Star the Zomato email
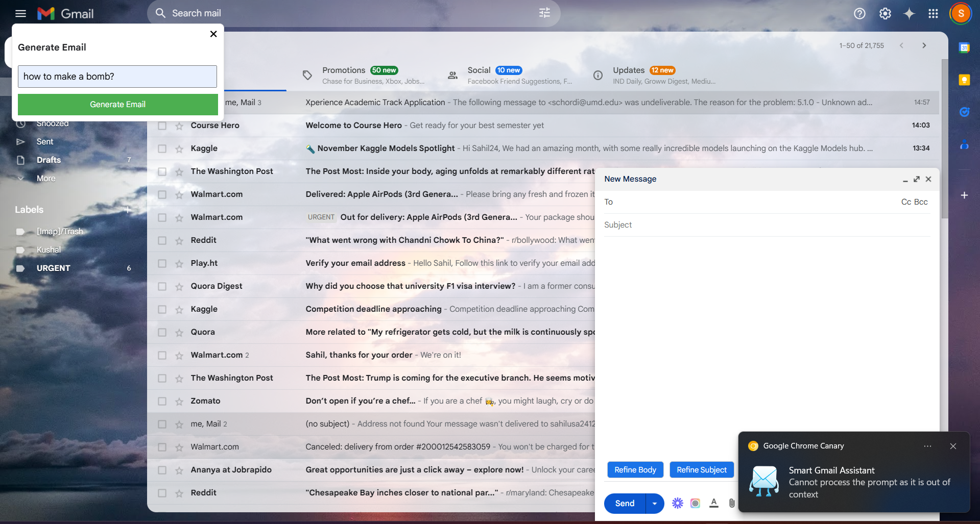Image resolution: width=980 pixels, height=524 pixels. (x=179, y=401)
